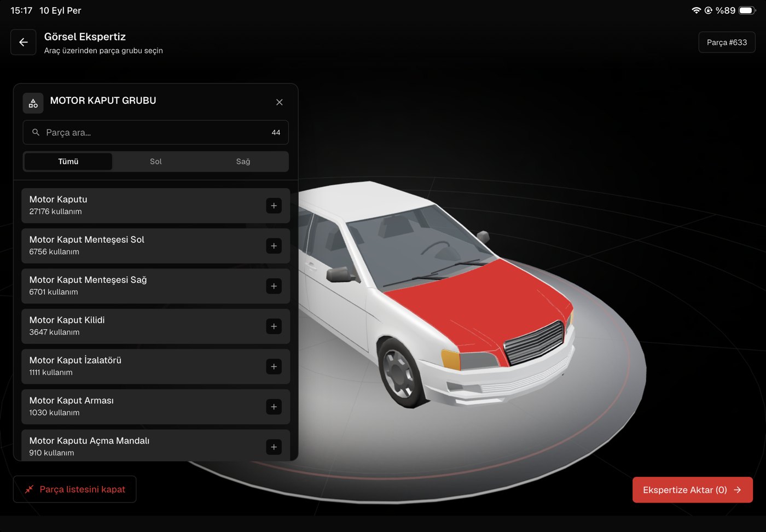This screenshot has height=532, width=766.
Task: Click the Wi-Fi status icon
Action: pos(696,10)
